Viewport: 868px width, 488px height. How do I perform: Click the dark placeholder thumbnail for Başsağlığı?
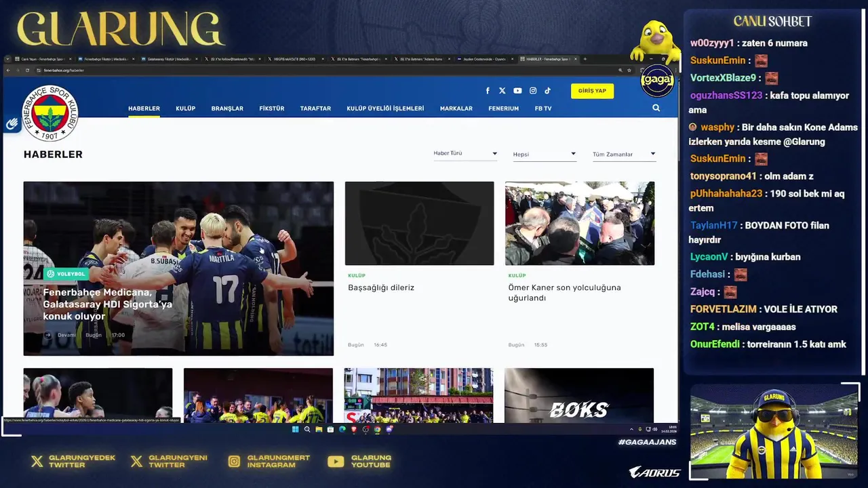pos(419,223)
